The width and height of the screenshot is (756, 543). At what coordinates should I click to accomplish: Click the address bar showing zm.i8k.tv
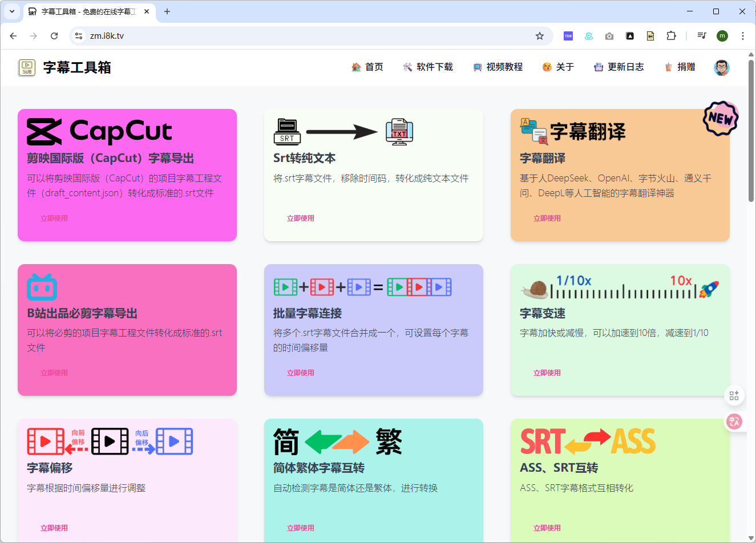pyautogui.click(x=311, y=36)
